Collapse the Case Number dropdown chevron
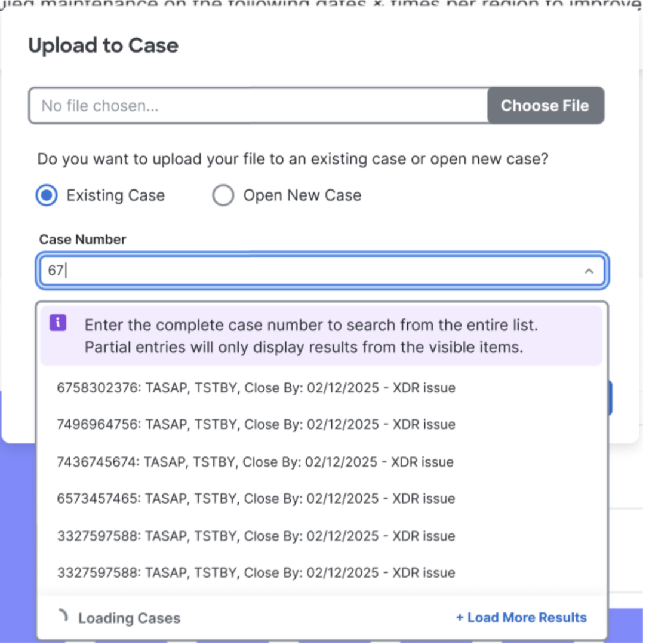This screenshot has height=644, width=646. pos(589,271)
